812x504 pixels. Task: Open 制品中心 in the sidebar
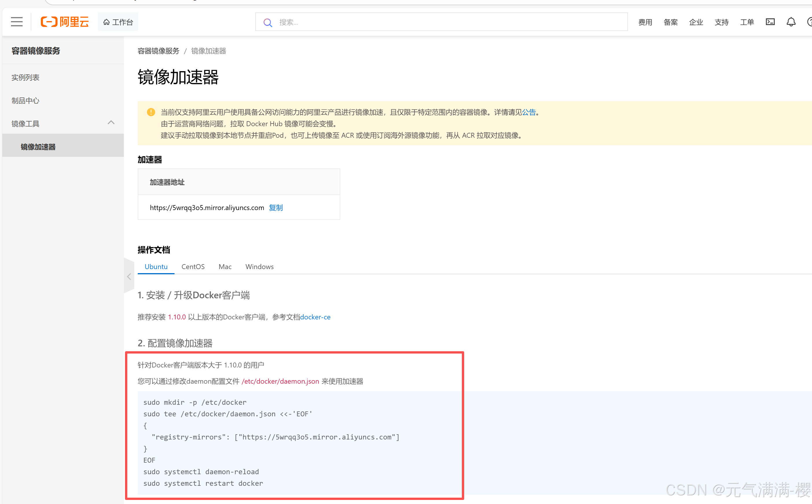(x=25, y=101)
